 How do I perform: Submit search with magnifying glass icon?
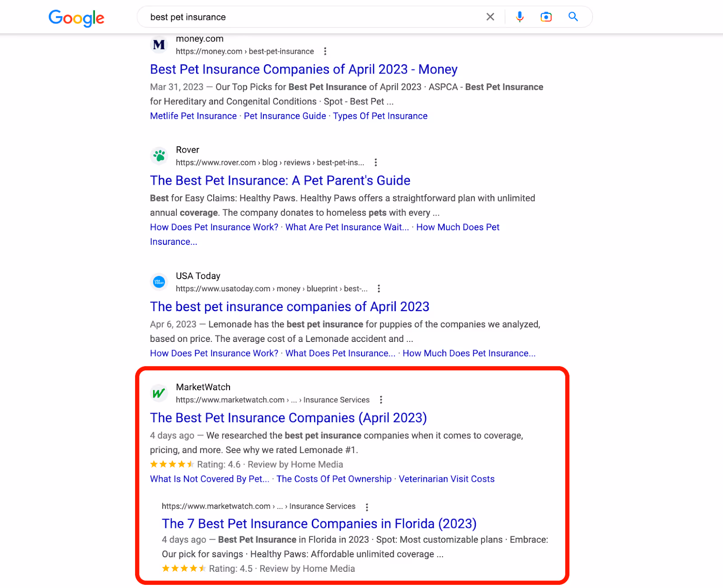coord(573,17)
